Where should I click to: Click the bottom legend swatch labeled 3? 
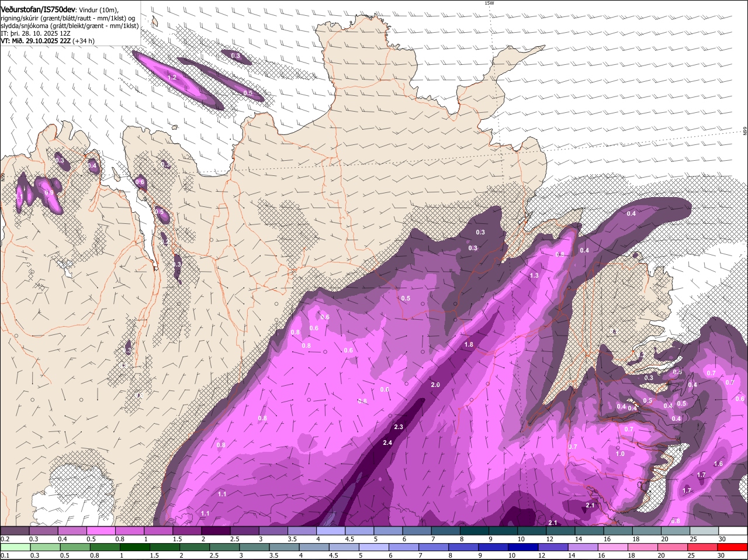tap(254, 547)
